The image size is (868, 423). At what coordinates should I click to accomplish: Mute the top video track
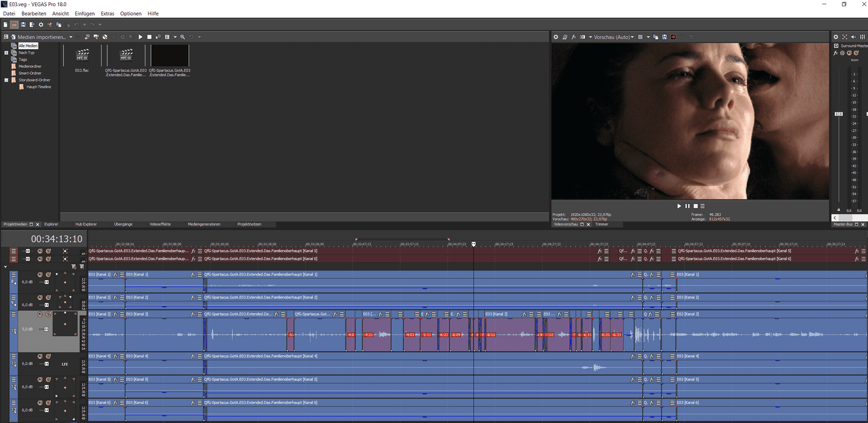(40, 251)
